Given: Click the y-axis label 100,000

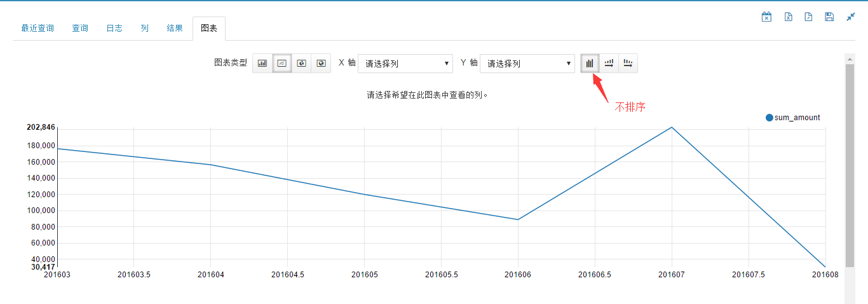Looking at the screenshot, I should [x=41, y=211].
